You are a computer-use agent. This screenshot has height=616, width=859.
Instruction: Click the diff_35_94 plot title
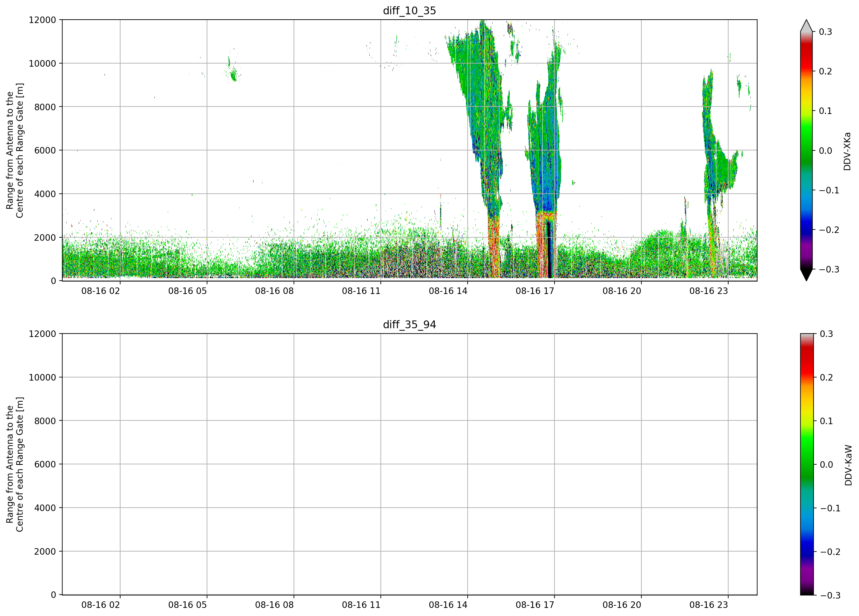409,325
